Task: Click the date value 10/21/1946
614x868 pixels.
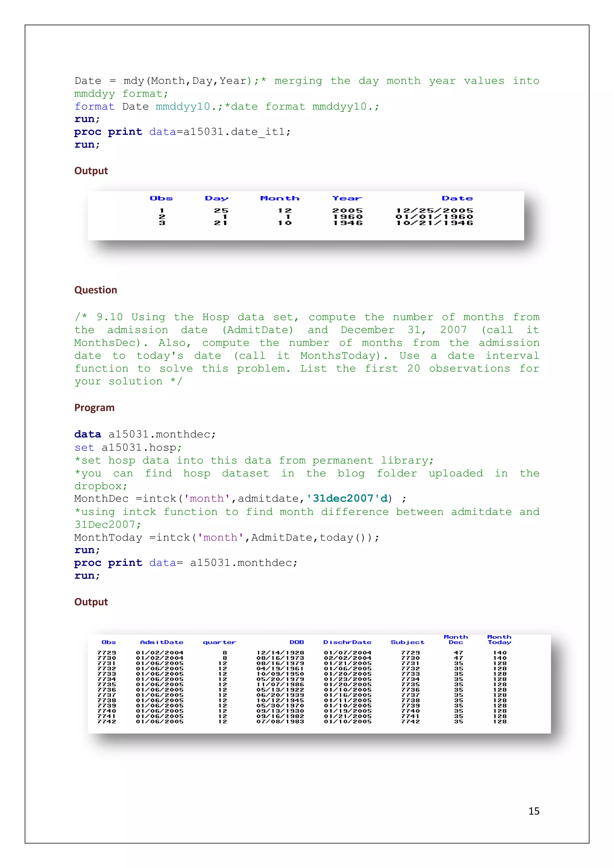Action: click(434, 223)
